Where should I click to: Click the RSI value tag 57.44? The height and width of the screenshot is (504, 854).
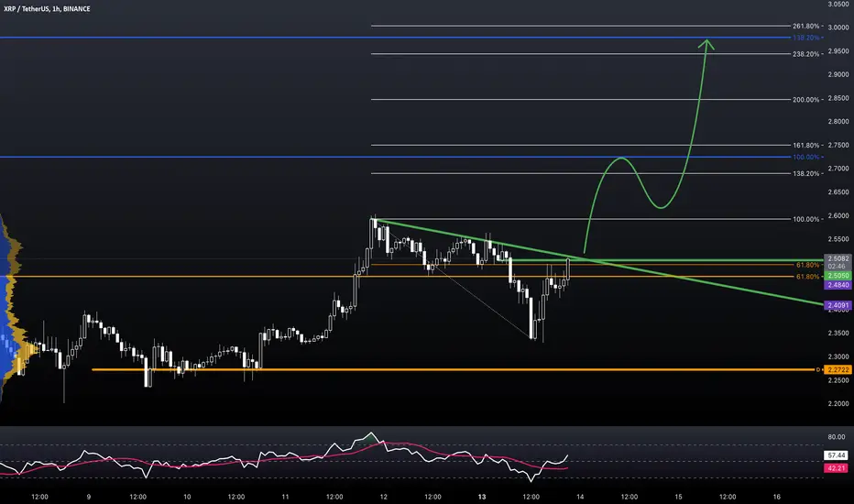[836, 455]
